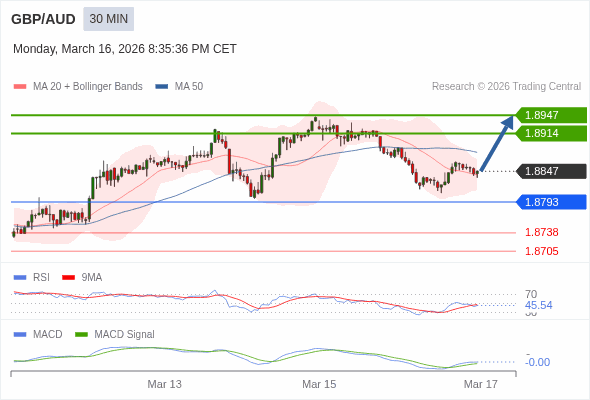
Task: Click the date text 'Monday, March 16, 2026 8:35:36 PM CET'
Action: coord(125,49)
